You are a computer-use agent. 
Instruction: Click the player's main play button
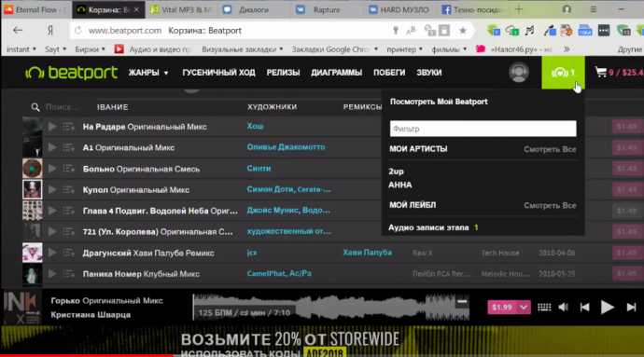tap(607, 308)
